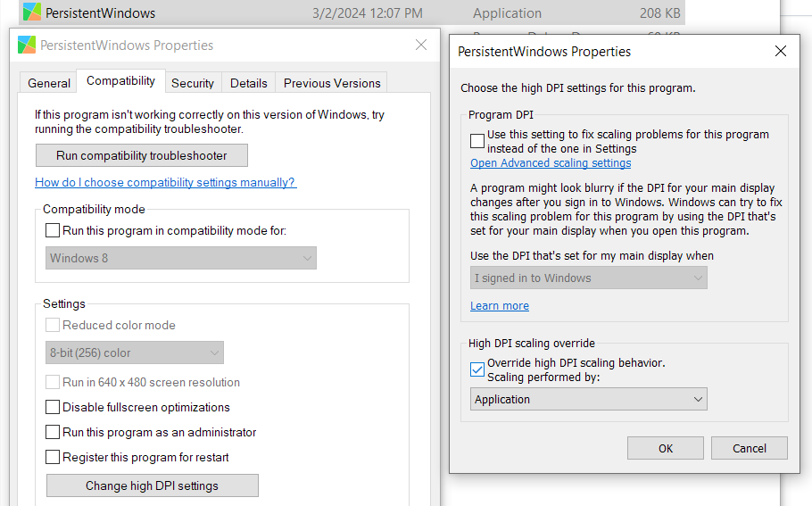Close the Compatibility properties dialog

[x=421, y=45]
